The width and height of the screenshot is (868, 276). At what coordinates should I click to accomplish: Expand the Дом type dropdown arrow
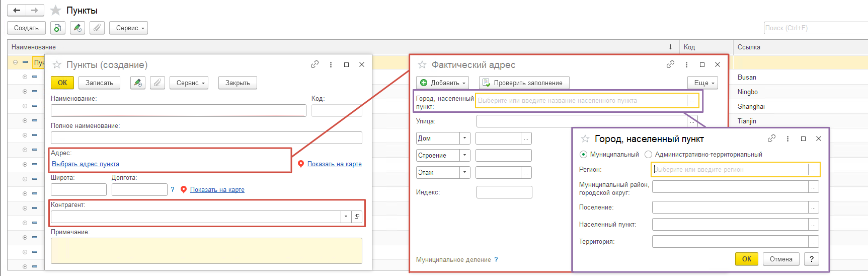pos(465,138)
